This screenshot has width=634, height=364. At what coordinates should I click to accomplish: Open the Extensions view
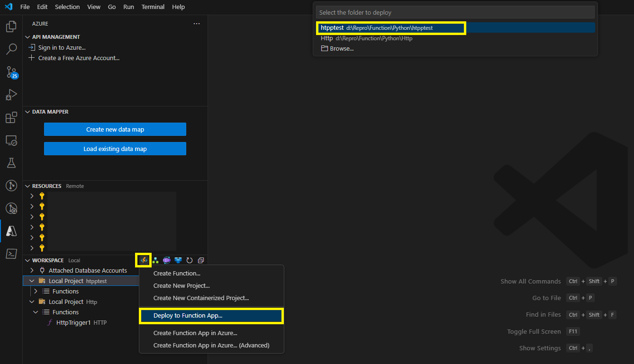coord(11,117)
